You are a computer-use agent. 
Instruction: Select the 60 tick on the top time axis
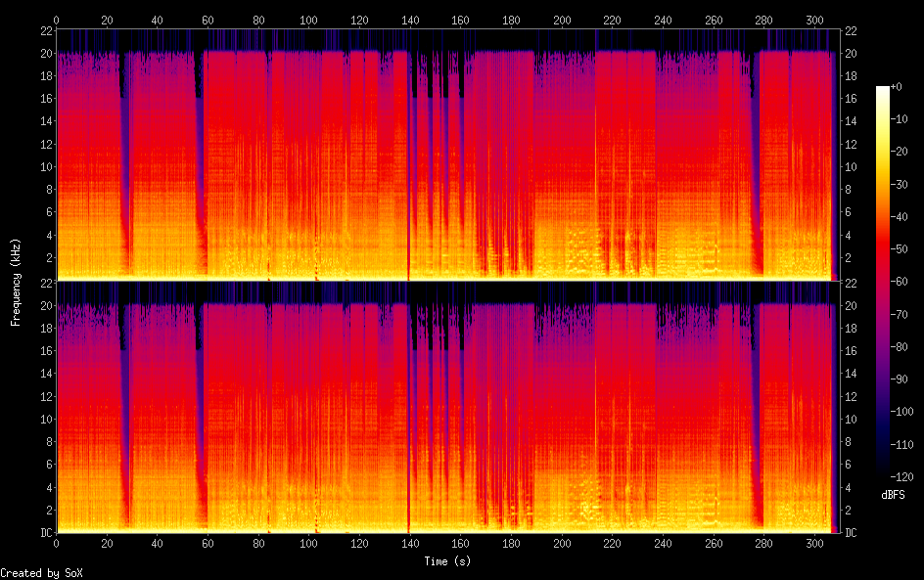tap(208, 20)
